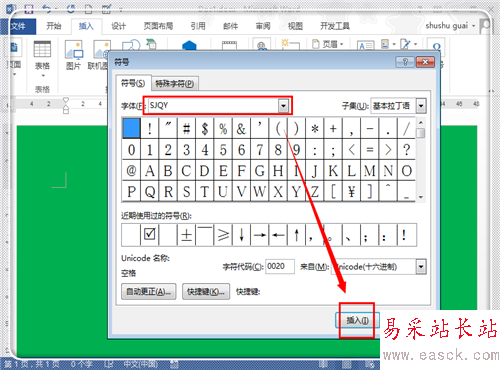The width and height of the screenshot is (500, 370).
Task: Open the File (文件) menu
Action: tap(19, 26)
